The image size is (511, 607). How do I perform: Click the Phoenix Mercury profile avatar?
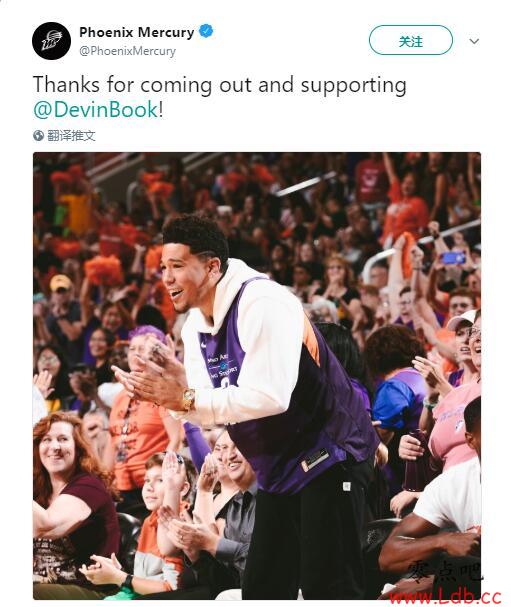click(51, 41)
